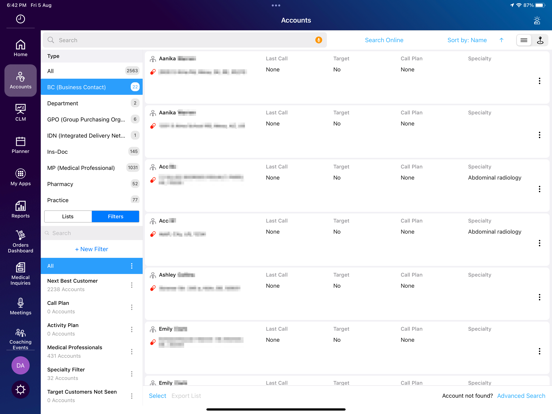552x414 pixels.
Task: Select the All filter row
Action: coord(92,266)
